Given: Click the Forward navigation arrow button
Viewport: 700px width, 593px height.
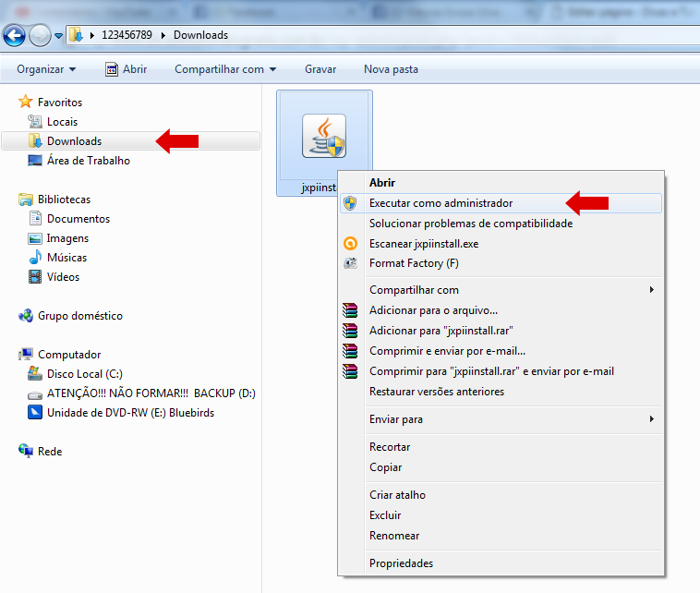Looking at the screenshot, I should tap(41, 36).
